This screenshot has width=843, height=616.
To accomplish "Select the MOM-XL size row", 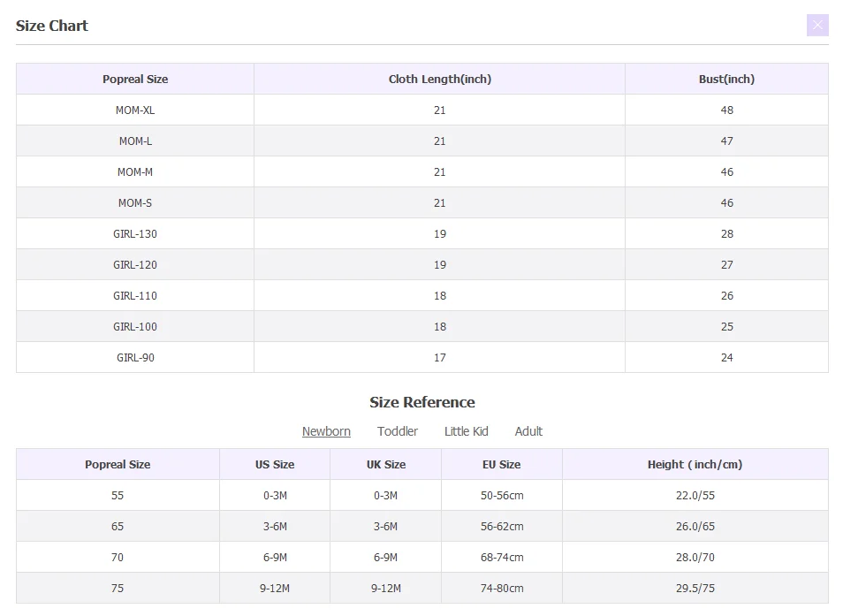I will coord(135,110).
